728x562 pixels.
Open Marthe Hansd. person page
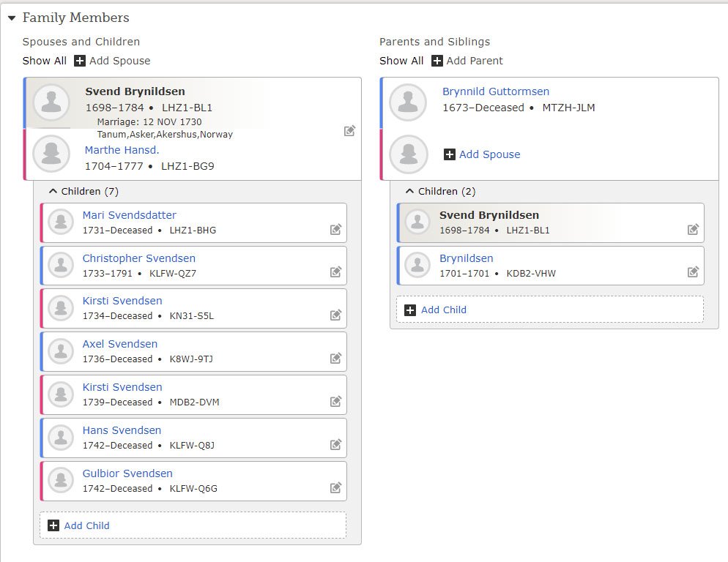tap(122, 150)
